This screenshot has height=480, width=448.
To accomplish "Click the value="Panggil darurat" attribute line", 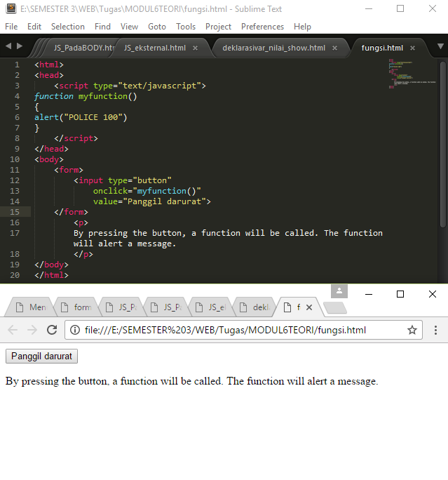I will click(x=152, y=201).
